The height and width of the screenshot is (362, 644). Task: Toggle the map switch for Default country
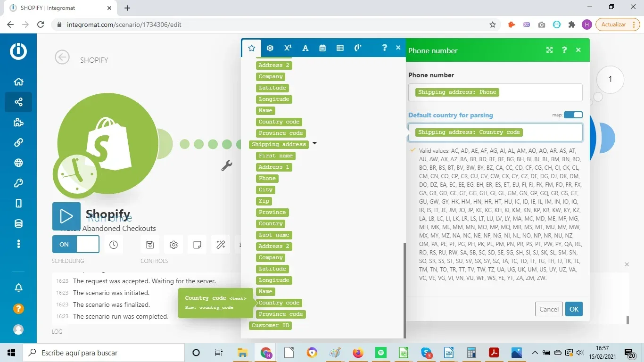573,115
